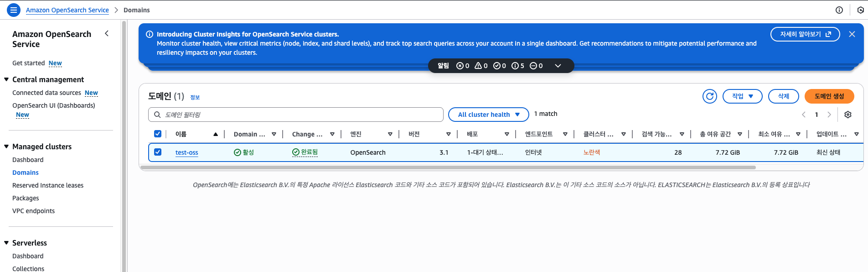
Task: Select Domains in the sidebar
Action: tap(26, 173)
